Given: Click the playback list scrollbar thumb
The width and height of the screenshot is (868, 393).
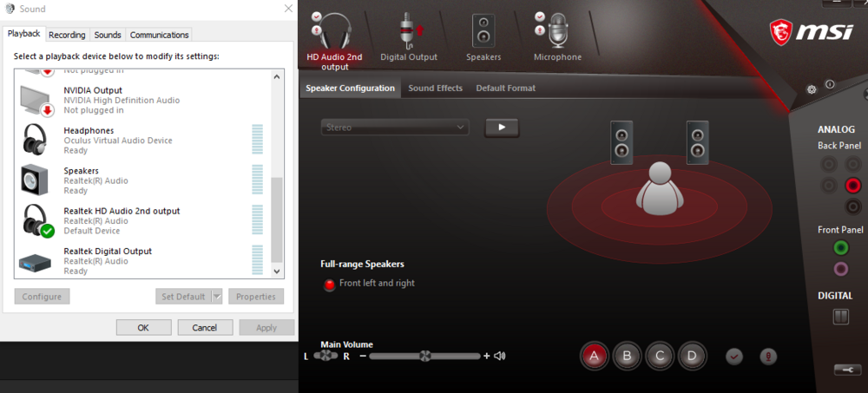Looking at the screenshot, I should click(277, 220).
